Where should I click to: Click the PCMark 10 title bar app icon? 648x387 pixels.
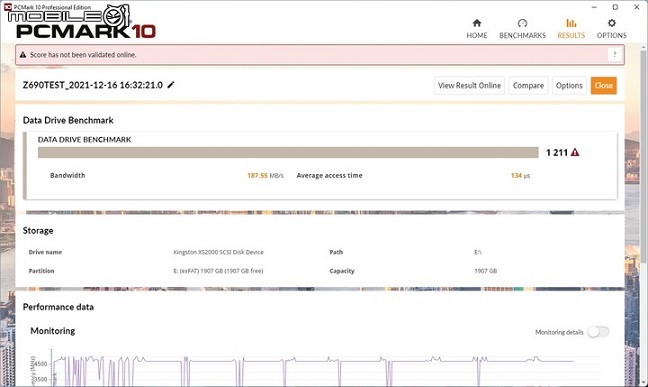click(x=7, y=7)
